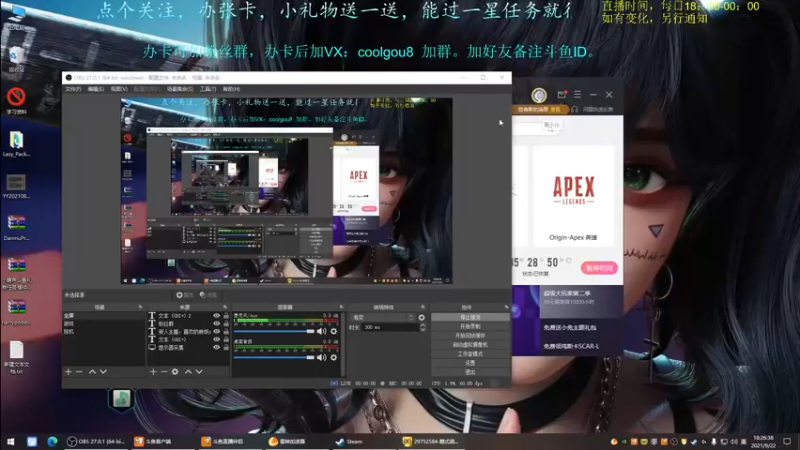
Task: Open the 文件(F) menu in OBS
Action: (x=73, y=89)
